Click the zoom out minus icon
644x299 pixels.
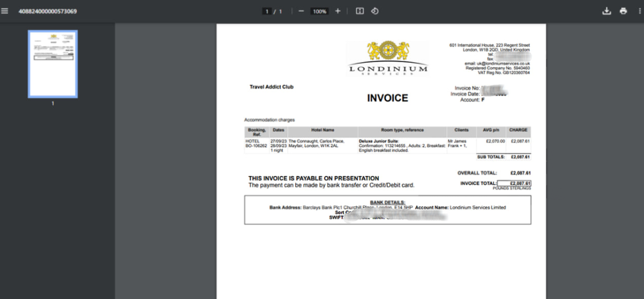pyautogui.click(x=301, y=11)
